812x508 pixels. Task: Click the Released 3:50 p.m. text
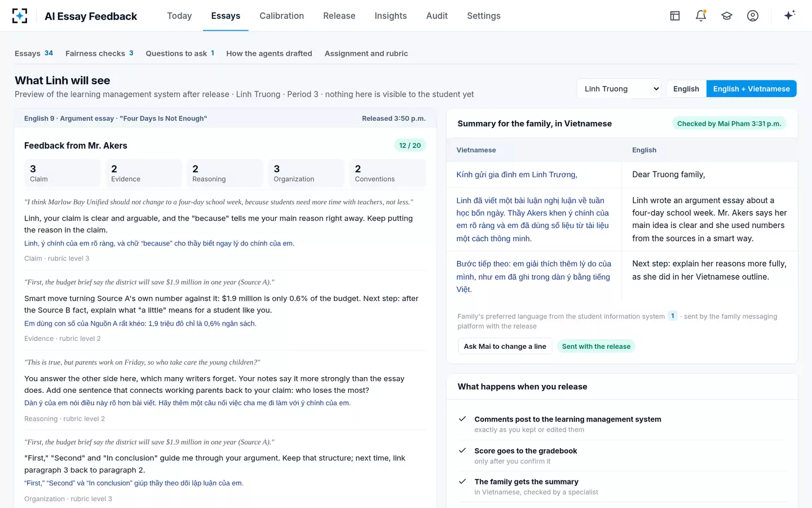point(394,119)
